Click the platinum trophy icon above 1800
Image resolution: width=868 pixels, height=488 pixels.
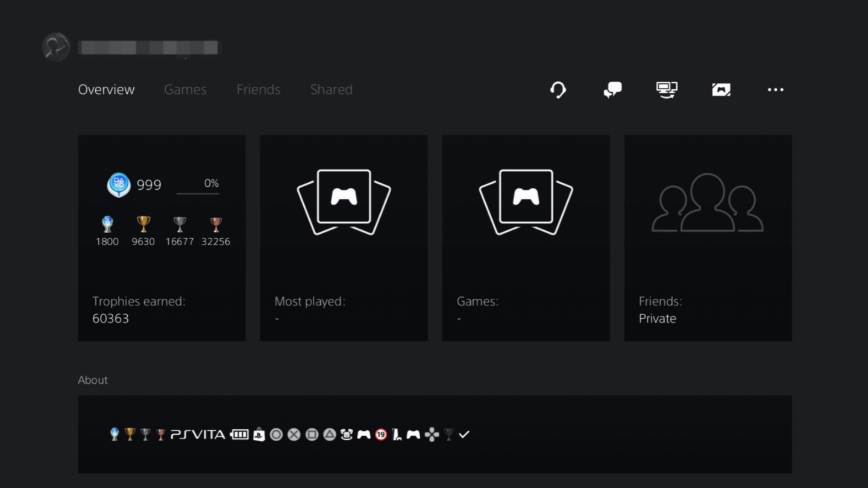pos(107,224)
